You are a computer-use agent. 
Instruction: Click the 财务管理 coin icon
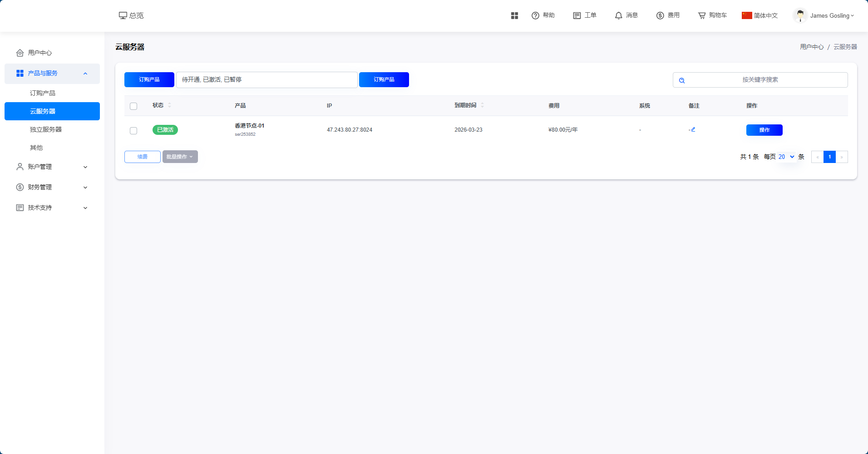[x=20, y=187]
